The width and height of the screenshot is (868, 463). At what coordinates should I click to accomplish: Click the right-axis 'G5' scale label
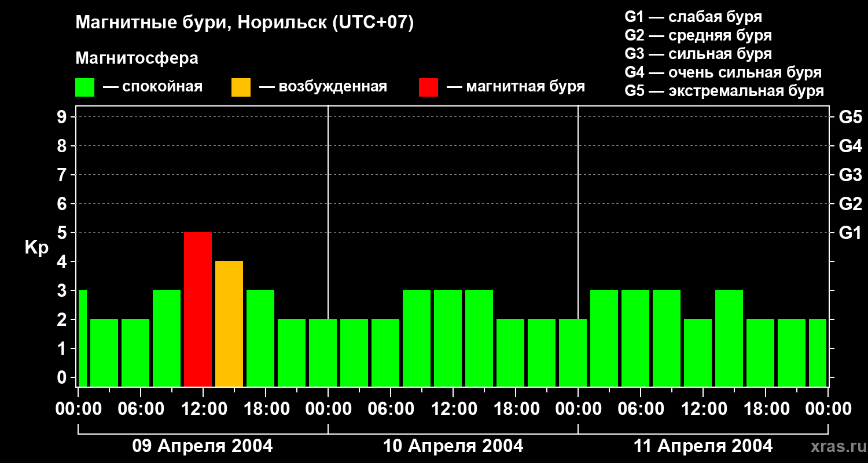coord(850,117)
